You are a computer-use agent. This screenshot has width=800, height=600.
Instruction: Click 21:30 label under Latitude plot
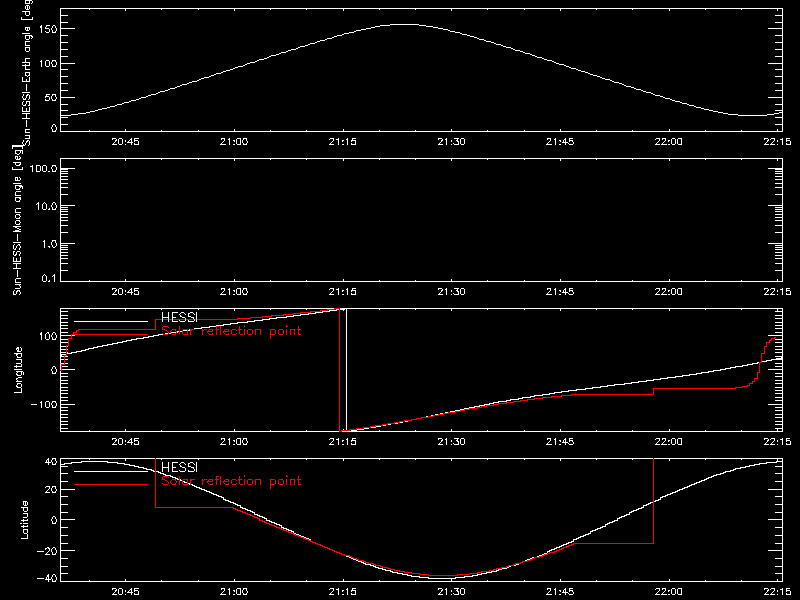(x=452, y=592)
